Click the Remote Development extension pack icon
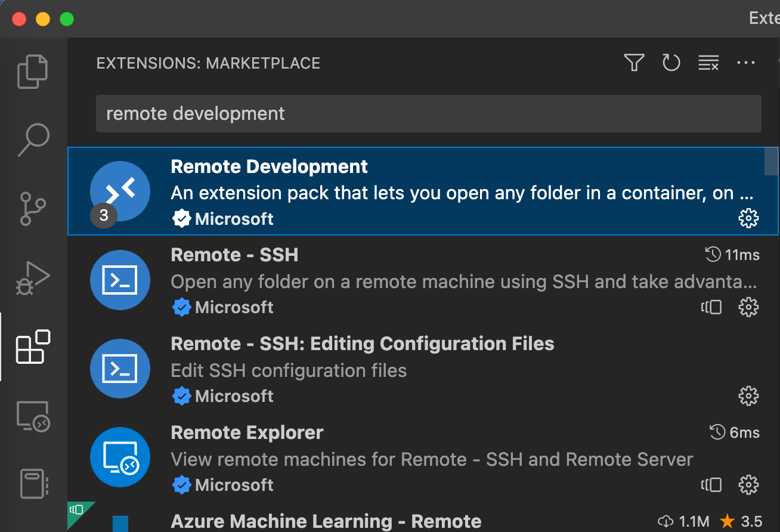Viewport: 780px width, 532px height. point(120,191)
